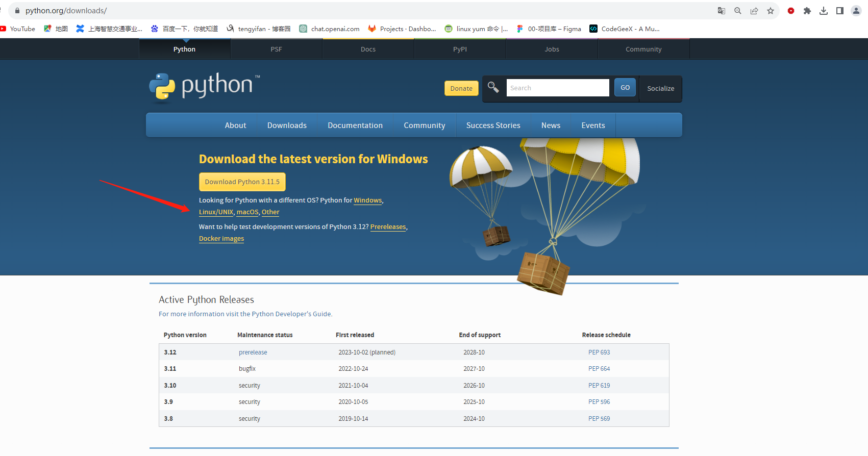Open the About menu

(x=235, y=125)
